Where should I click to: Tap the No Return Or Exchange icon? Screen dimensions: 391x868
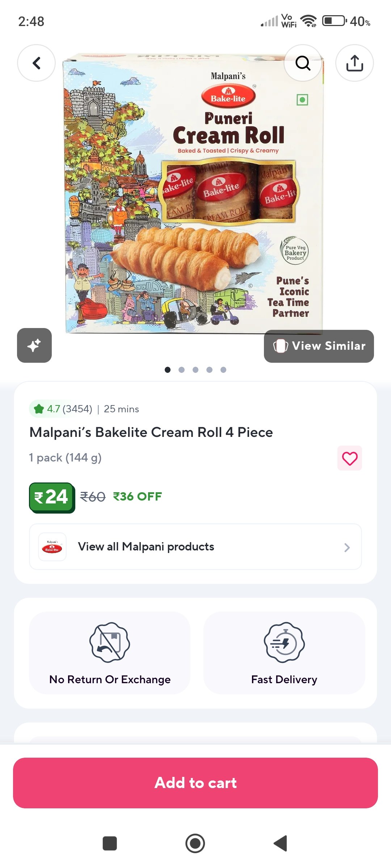[x=110, y=642]
